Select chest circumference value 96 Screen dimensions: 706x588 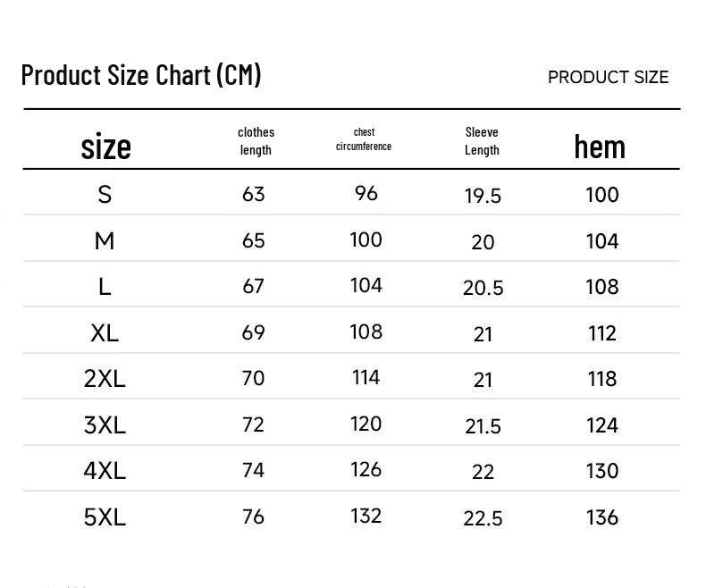click(x=366, y=194)
